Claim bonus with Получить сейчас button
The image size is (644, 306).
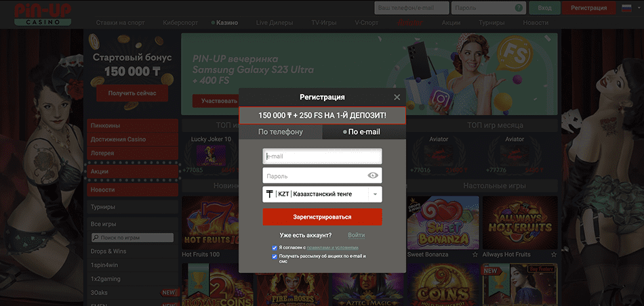132,93
